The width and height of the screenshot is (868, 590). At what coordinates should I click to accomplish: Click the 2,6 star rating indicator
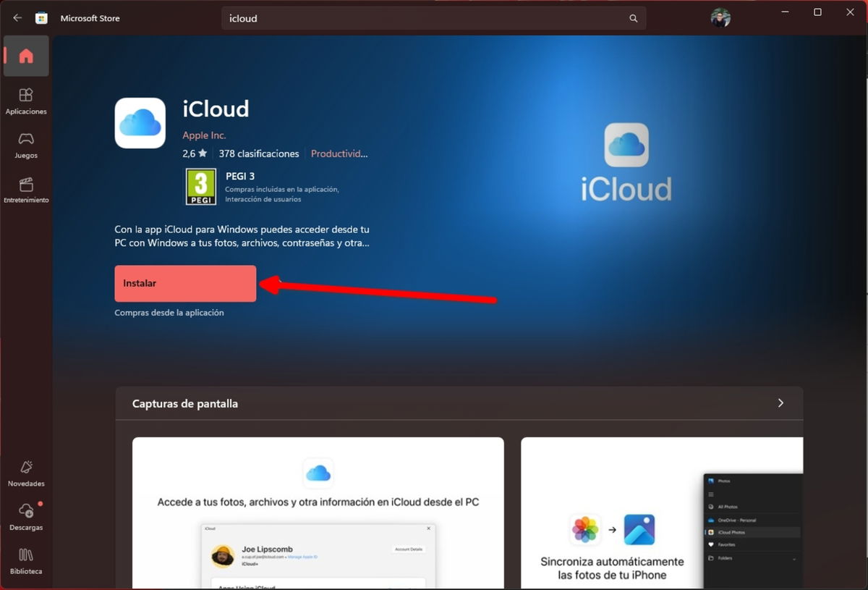[x=192, y=153]
